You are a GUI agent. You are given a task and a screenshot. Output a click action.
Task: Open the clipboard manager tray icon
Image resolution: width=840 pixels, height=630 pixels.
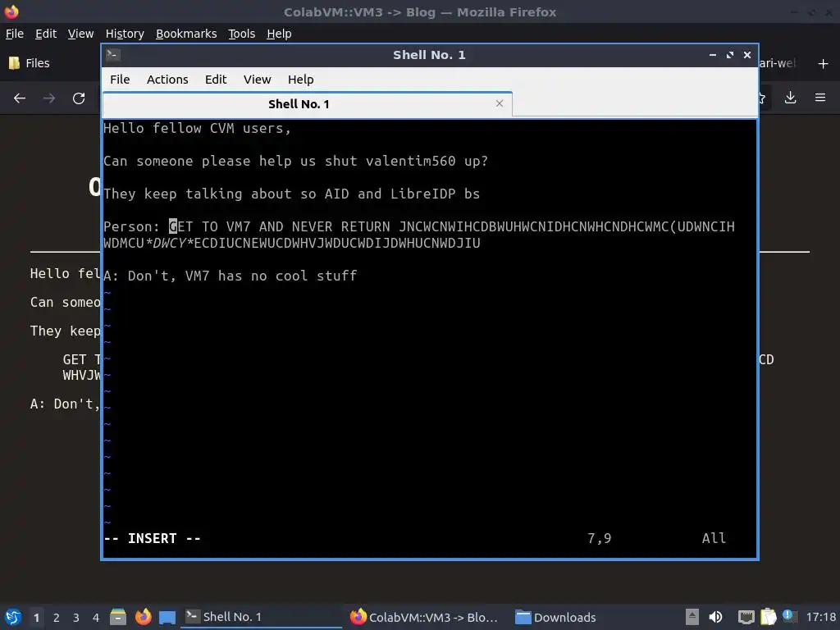pos(768,617)
